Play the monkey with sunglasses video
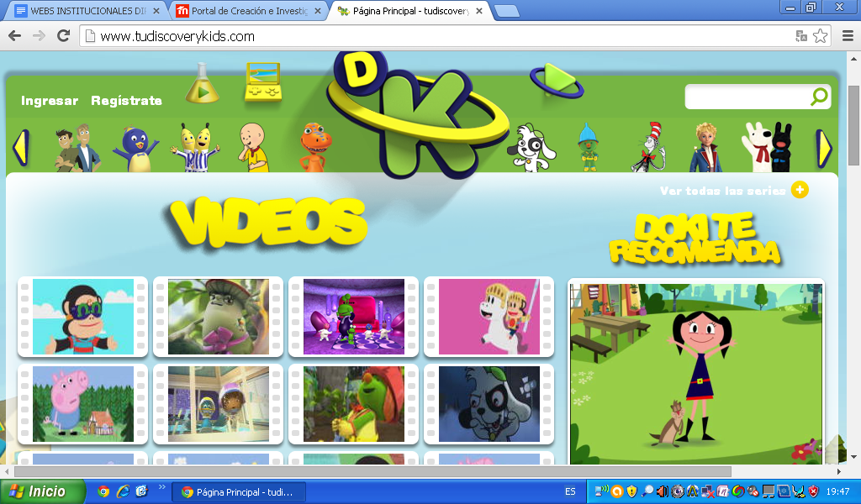Screen dimensions: 861x504 (x=83, y=317)
